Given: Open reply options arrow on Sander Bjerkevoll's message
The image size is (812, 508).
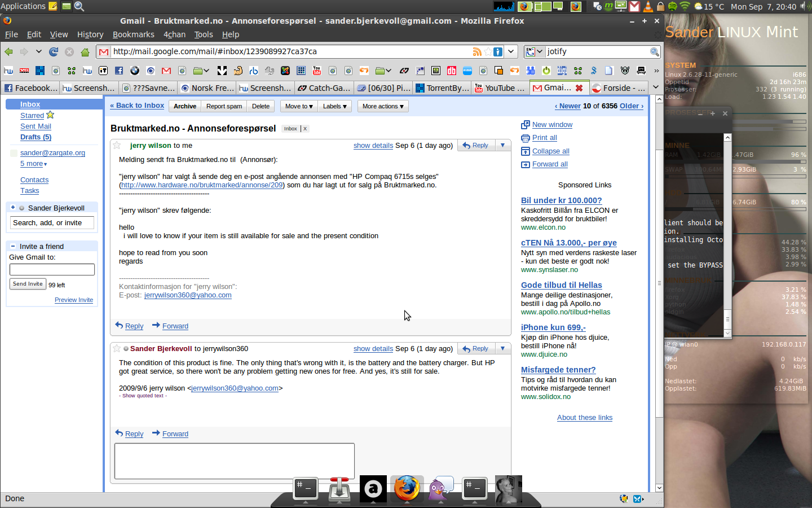Looking at the screenshot, I should (x=502, y=348).
